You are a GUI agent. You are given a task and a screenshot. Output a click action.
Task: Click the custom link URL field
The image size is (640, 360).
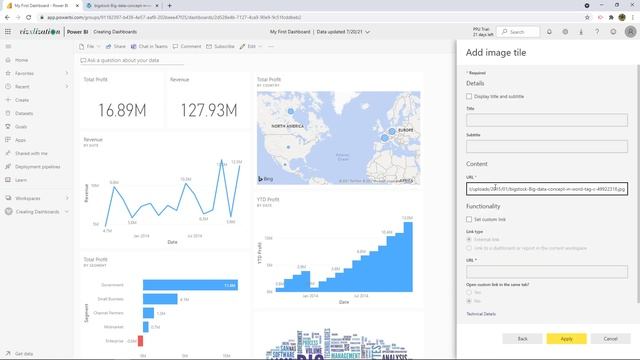(x=547, y=272)
